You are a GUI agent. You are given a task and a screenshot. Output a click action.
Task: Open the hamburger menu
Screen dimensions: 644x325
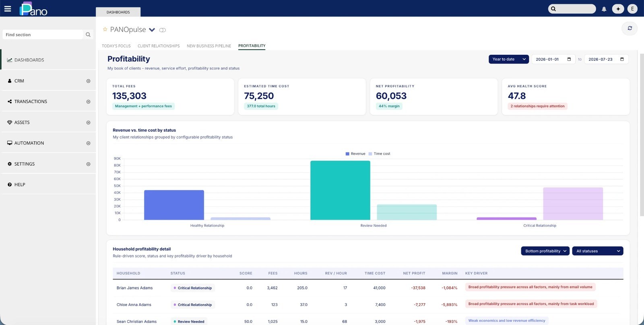[x=8, y=8]
